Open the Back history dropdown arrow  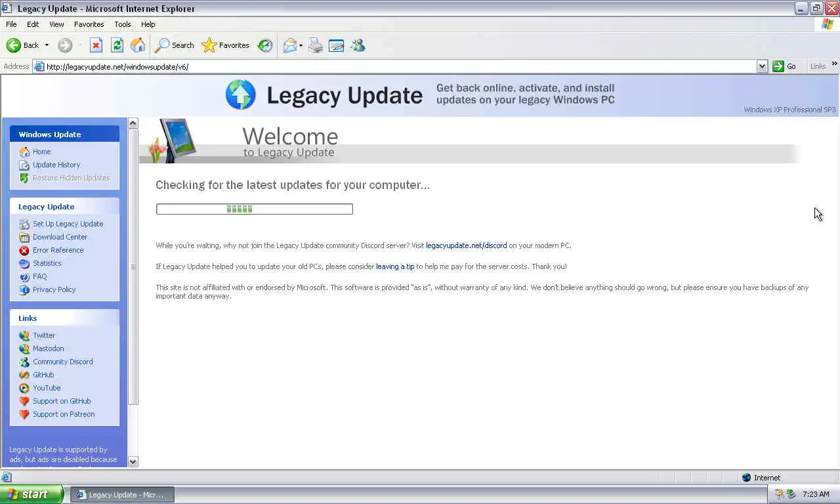[47, 45]
